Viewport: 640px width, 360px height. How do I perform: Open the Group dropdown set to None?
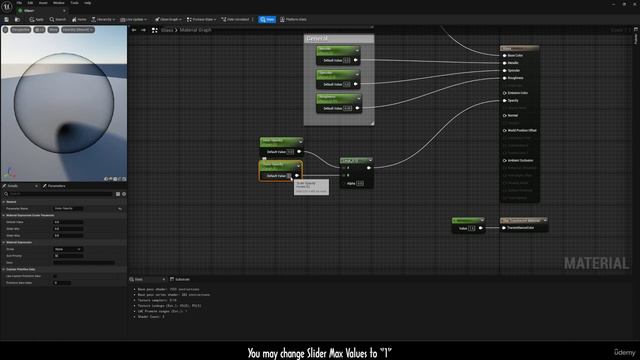[x=68, y=249]
